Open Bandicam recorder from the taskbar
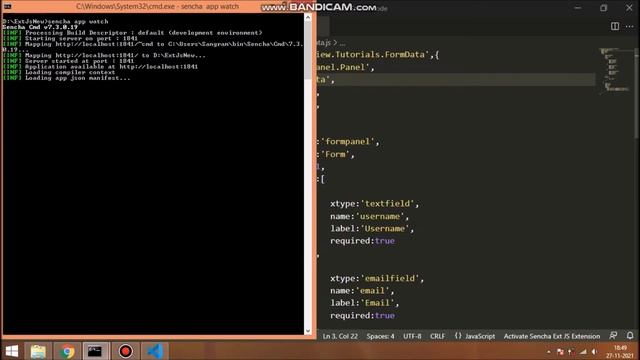 click(125, 351)
